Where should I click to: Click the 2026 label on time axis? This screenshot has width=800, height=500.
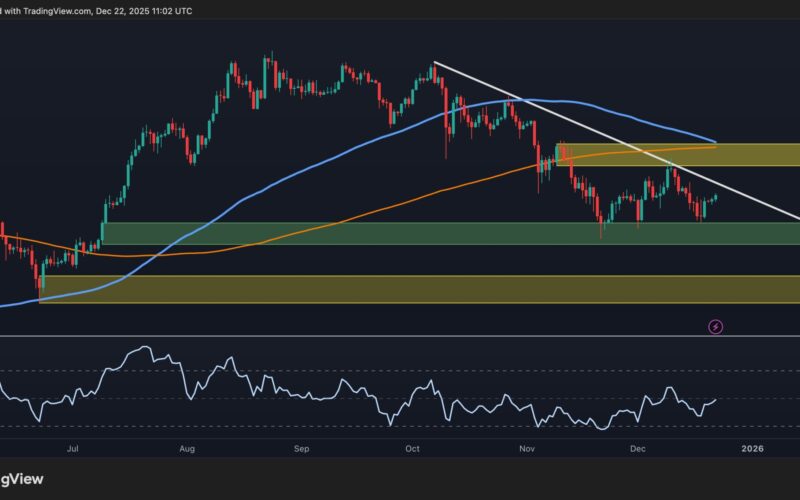coord(751,450)
